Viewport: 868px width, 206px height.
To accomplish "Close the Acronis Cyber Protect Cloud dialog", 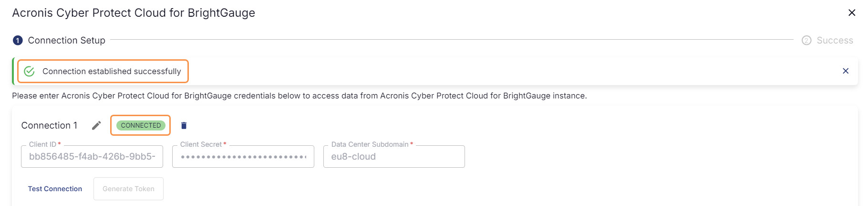I will coord(852,13).
